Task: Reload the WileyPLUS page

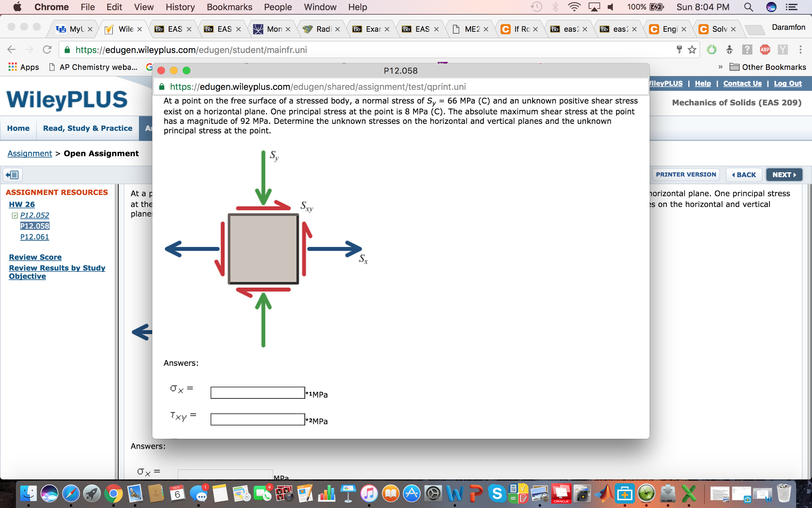Action: (47, 50)
